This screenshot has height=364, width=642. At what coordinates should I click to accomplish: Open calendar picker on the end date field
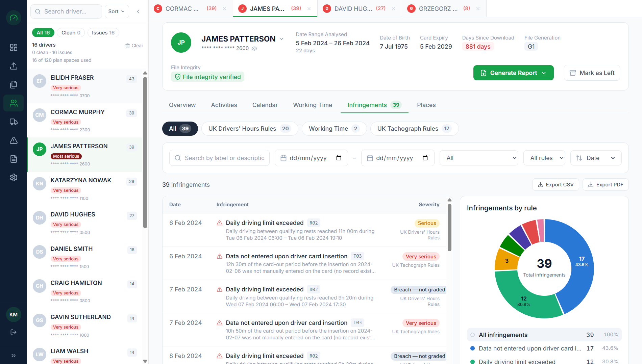(x=425, y=158)
